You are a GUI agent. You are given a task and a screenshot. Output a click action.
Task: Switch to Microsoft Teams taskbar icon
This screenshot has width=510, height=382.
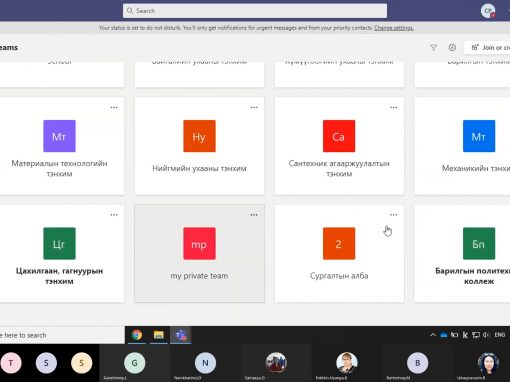pyautogui.click(x=181, y=335)
